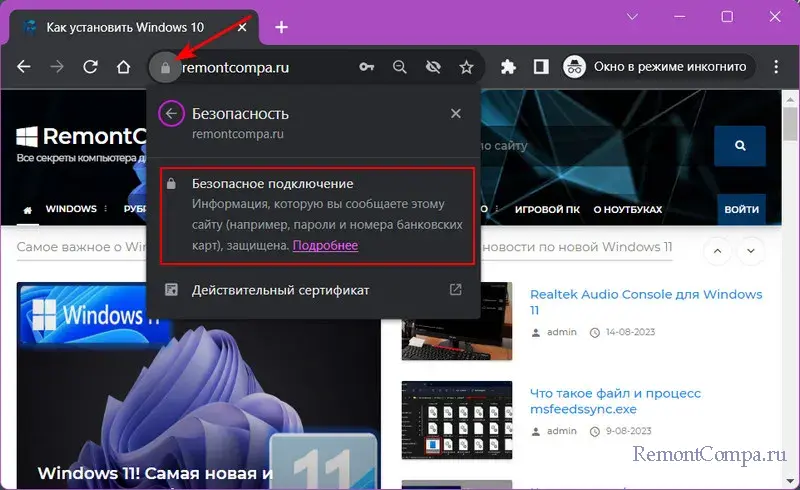Viewport: 800px width, 490px height.
Task: Bookmark this page with star icon
Action: pos(466,68)
